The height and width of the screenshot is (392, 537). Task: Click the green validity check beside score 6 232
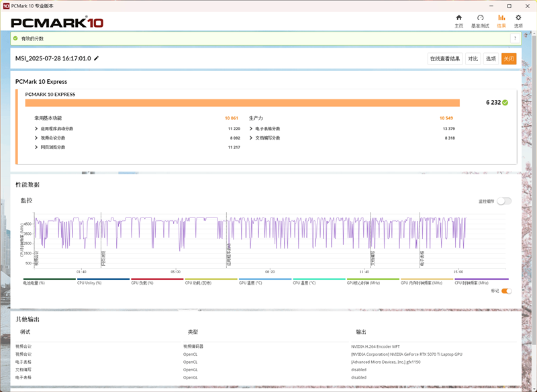(x=505, y=103)
